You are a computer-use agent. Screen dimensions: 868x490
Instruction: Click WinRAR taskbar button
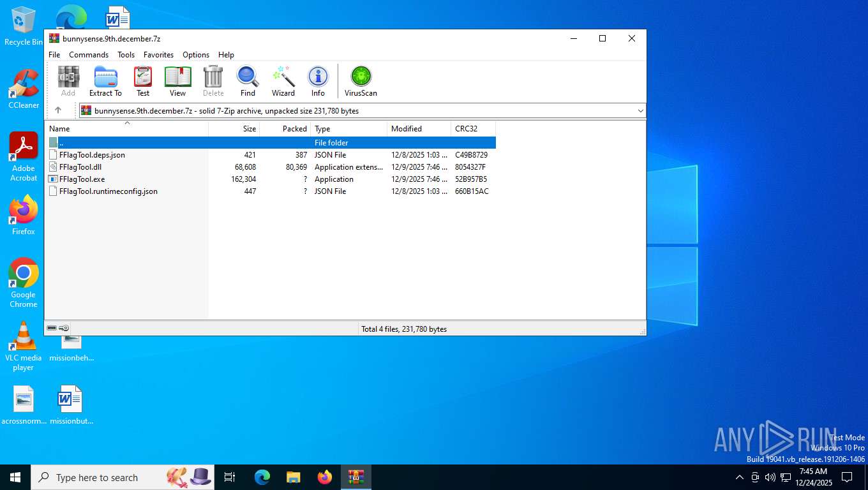click(x=355, y=477)
